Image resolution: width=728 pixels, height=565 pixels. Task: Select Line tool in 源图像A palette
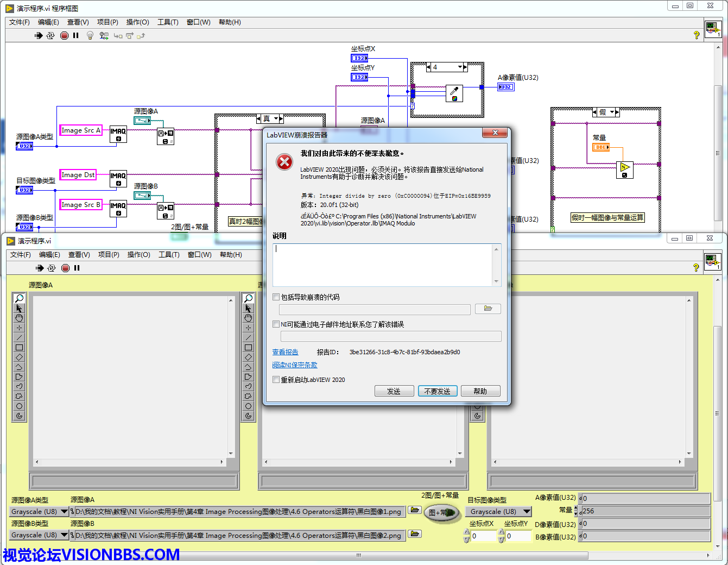click(19, 337)
